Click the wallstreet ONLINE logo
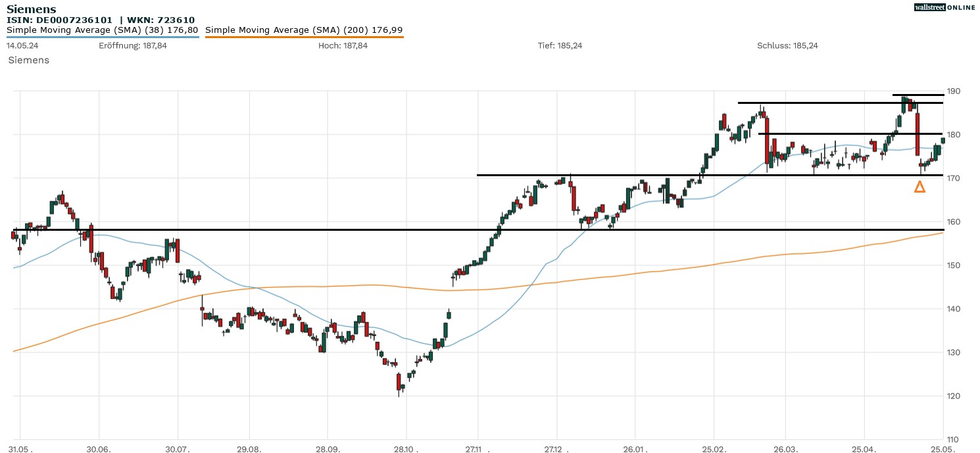This screenshot has height=453, width=980. click(944, 7)
